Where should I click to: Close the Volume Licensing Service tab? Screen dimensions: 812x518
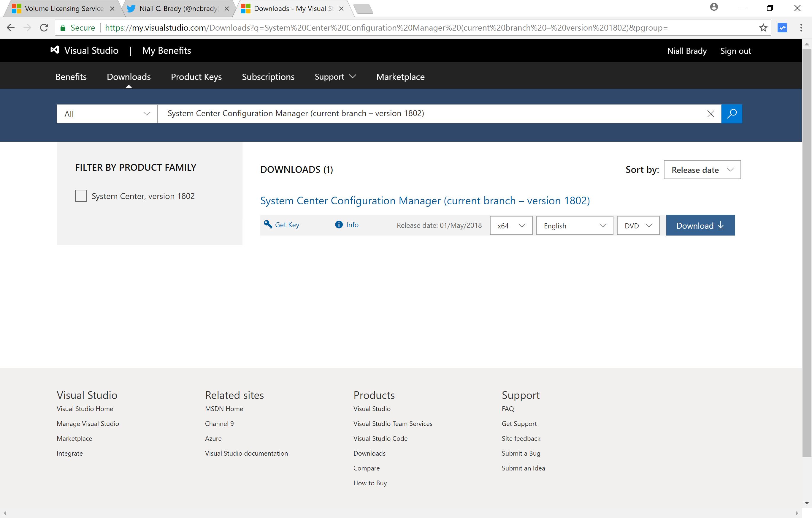pos(112,9)
